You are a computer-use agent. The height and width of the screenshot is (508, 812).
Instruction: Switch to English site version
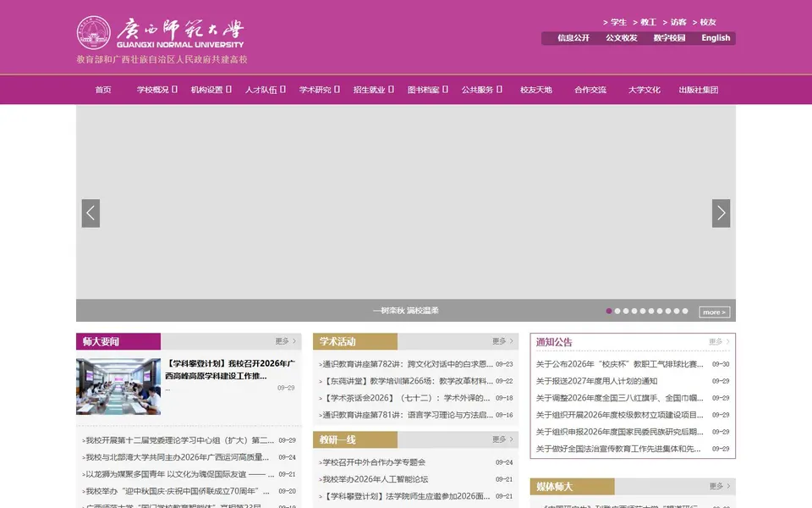716,38
